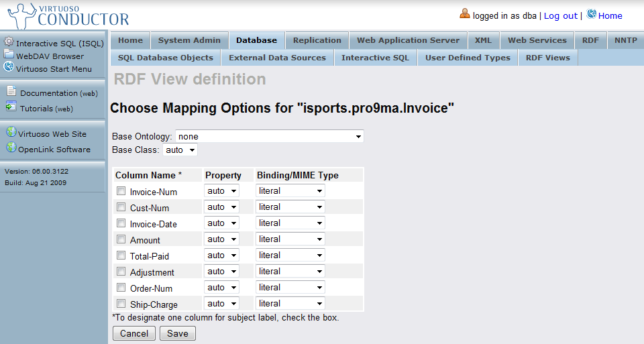
Task: Click the Virtuoso Conductor logo
Action: (x=67, y=15)
